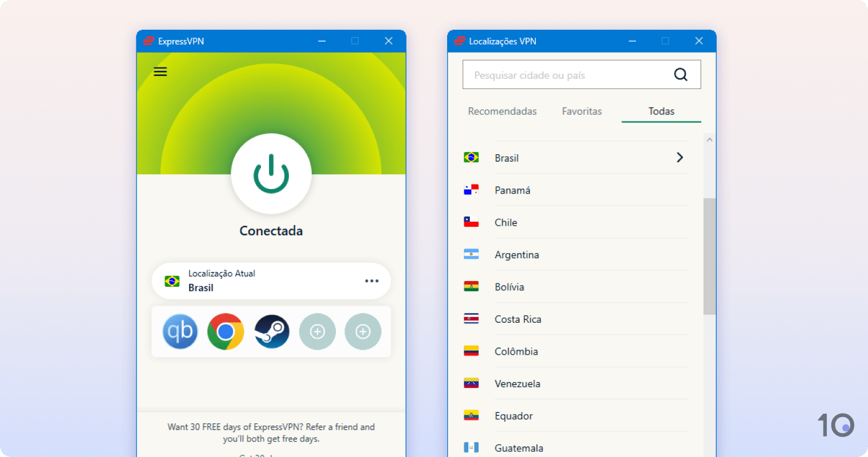Open options for the current Brasil location
This screenshot has width=868, height=457.
pos(372,280)
